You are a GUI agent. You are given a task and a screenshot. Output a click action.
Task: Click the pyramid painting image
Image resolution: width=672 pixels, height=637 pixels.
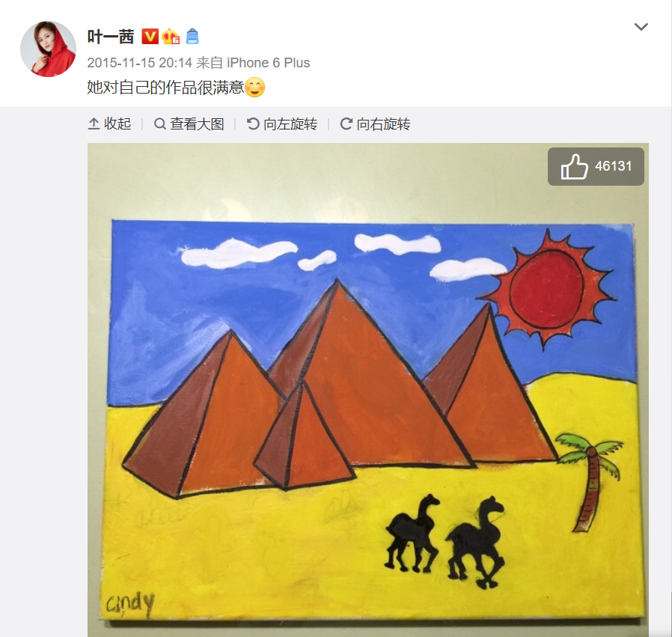point(367,390)
